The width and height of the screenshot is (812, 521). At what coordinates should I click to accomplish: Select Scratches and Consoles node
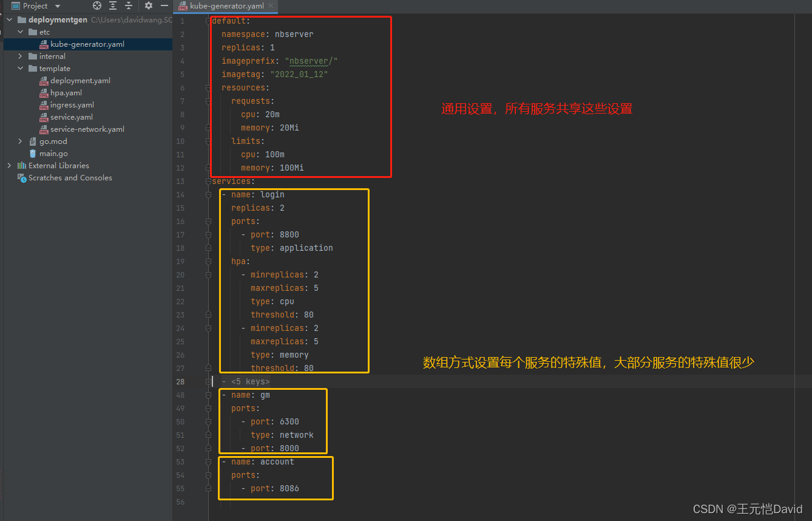coord(70,178)
